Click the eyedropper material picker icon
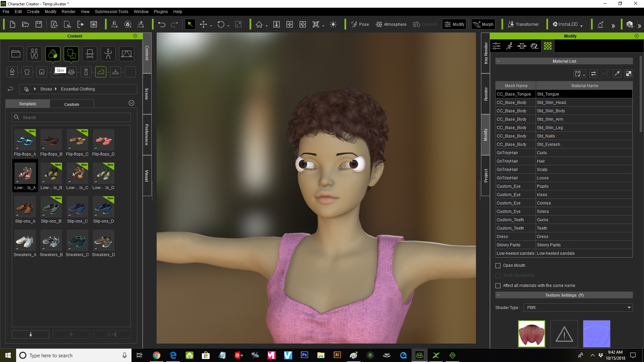 (617, 74)
